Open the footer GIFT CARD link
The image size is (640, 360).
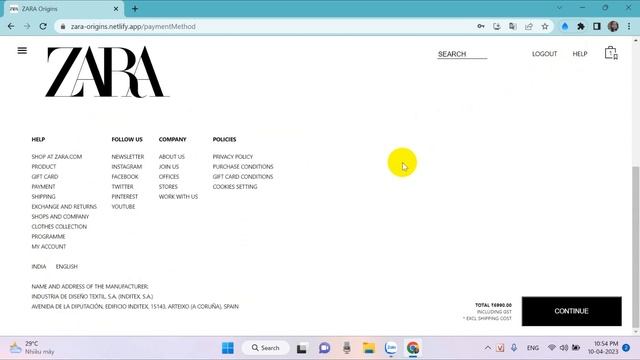click(45, 177)
